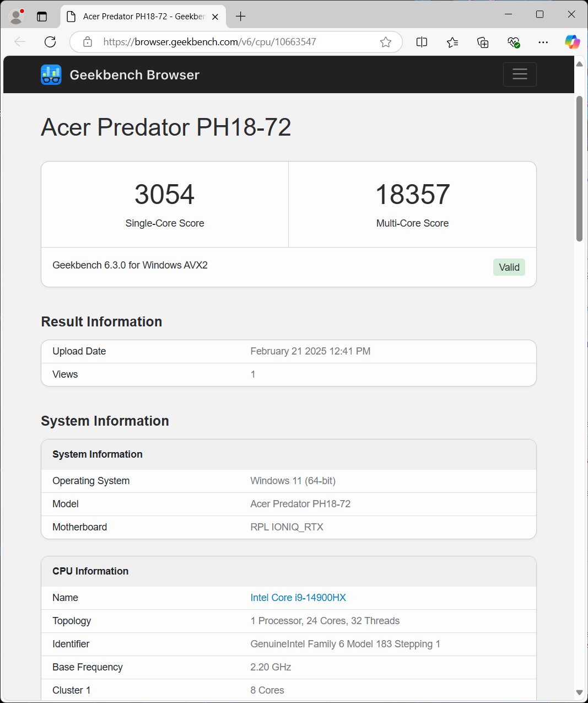Click the vertical scrollbar thumb
Viewport: 588px width, 703px height.
click(579, 169)
